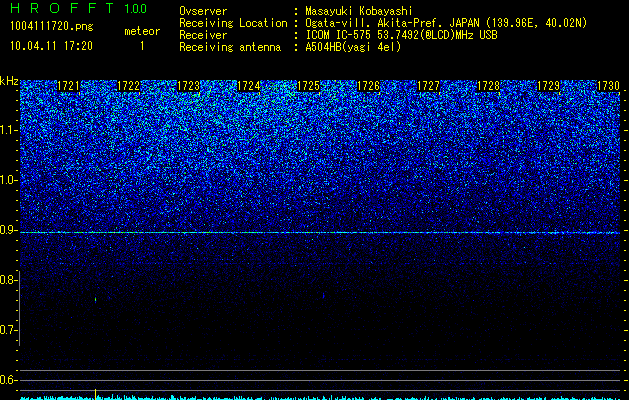629x400 pixels.
Task: Click the 1721 time marker
Action: click(69, 86)
